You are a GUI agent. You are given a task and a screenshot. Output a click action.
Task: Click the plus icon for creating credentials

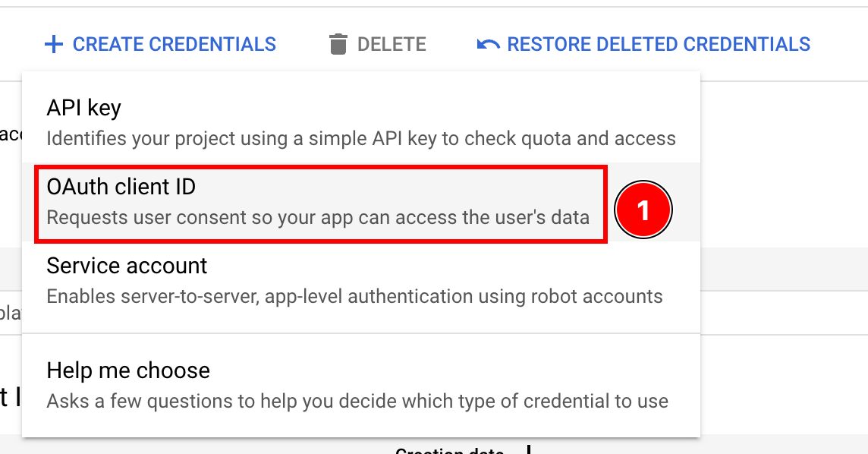click(54, 44)
